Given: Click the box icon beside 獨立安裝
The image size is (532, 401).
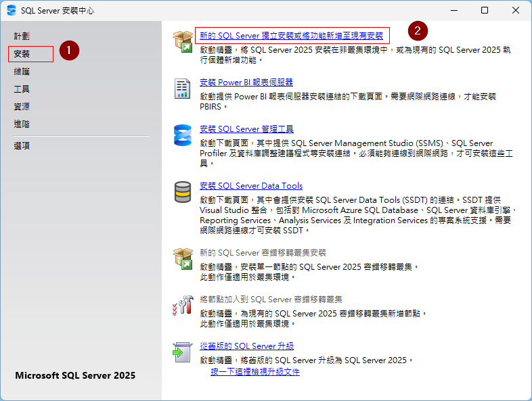Looking at the screenshot, I should (x=183, y=41).
